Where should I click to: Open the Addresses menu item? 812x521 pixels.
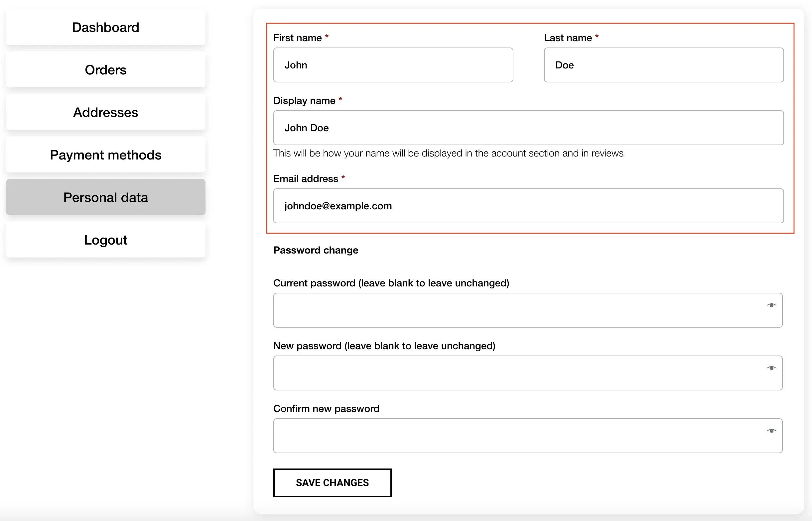point(106,112)
